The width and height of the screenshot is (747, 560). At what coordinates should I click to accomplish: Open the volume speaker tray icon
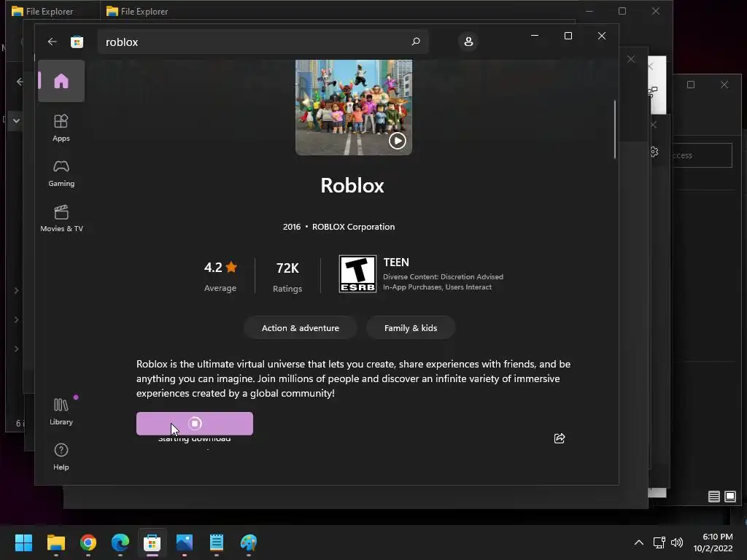(676, 542)
